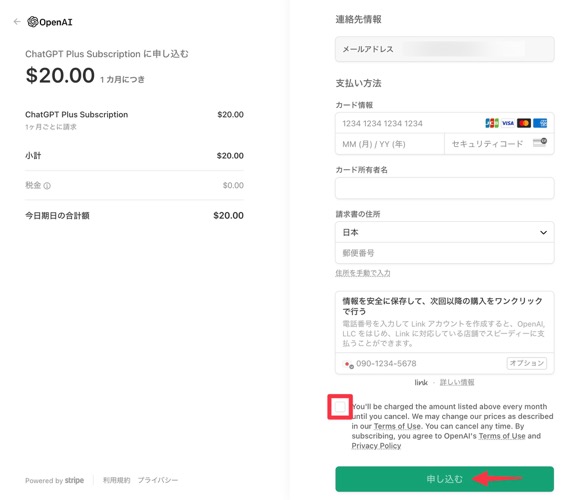Screen dimensions: 578x500
Task: Click the Powered by stripe link
Action: (55, 480)
